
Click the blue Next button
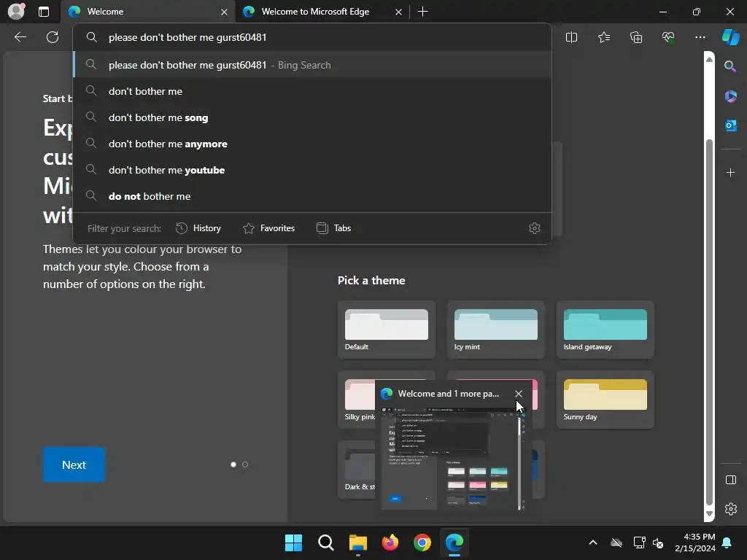pos(74,464)
